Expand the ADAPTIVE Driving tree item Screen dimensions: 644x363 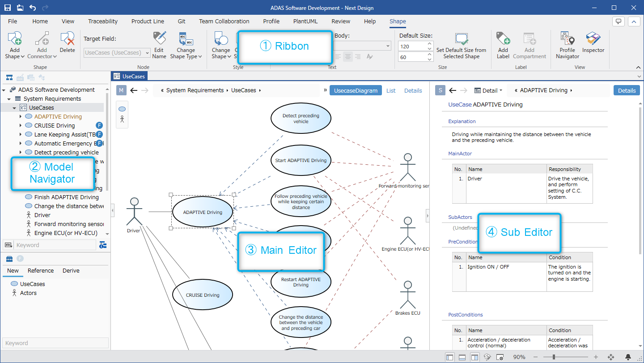tap(21, 117)
